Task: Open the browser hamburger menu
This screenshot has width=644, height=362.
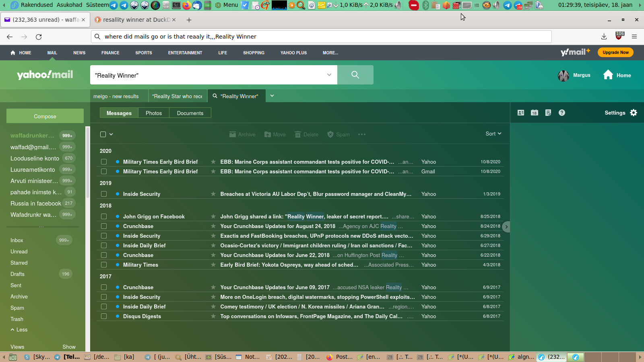Action: [x=634, y=37]
